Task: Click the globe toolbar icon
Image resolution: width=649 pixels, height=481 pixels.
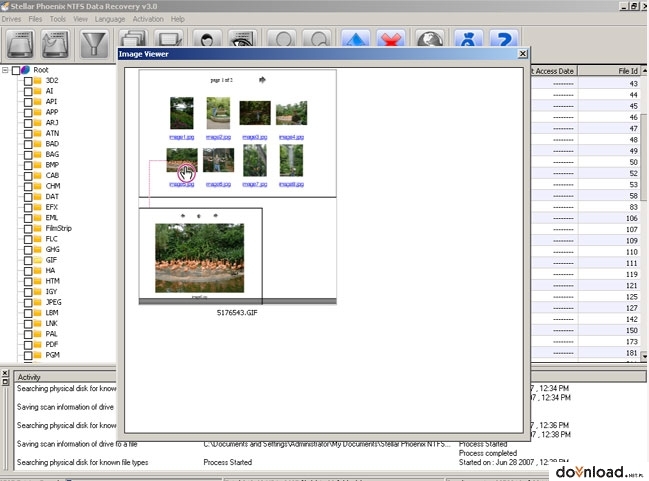Action: pos(430,38)
